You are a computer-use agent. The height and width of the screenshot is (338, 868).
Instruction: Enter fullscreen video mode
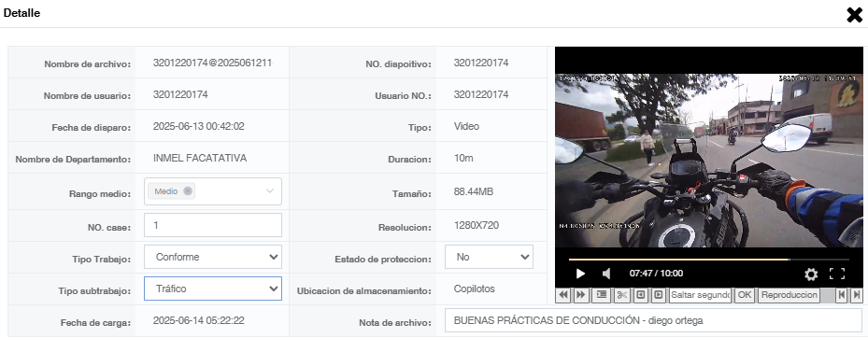pyautogui.click(x=837, y=274)
